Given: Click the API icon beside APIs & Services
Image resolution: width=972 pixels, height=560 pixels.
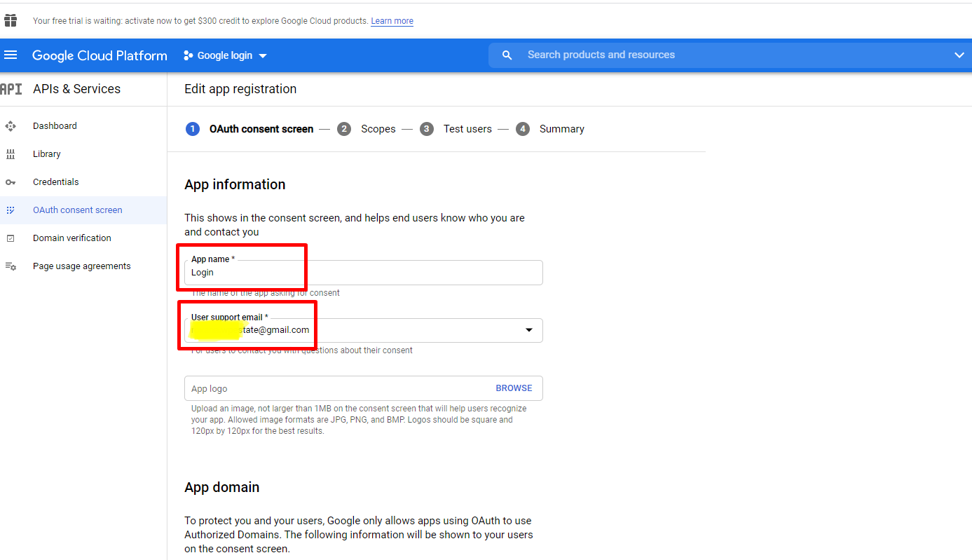Looking at the screenshot, I should coord(11,89).
